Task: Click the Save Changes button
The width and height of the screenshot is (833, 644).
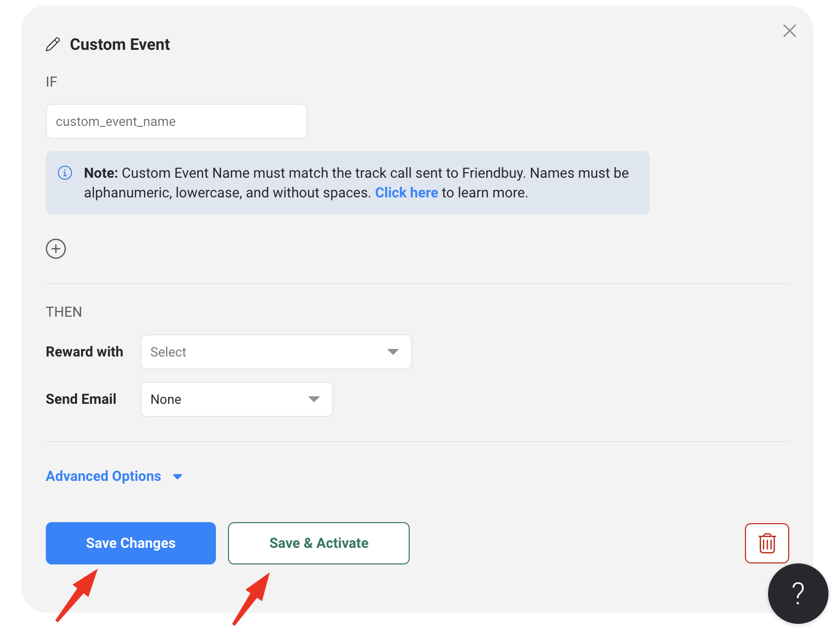Action: (x=131, y=543)
